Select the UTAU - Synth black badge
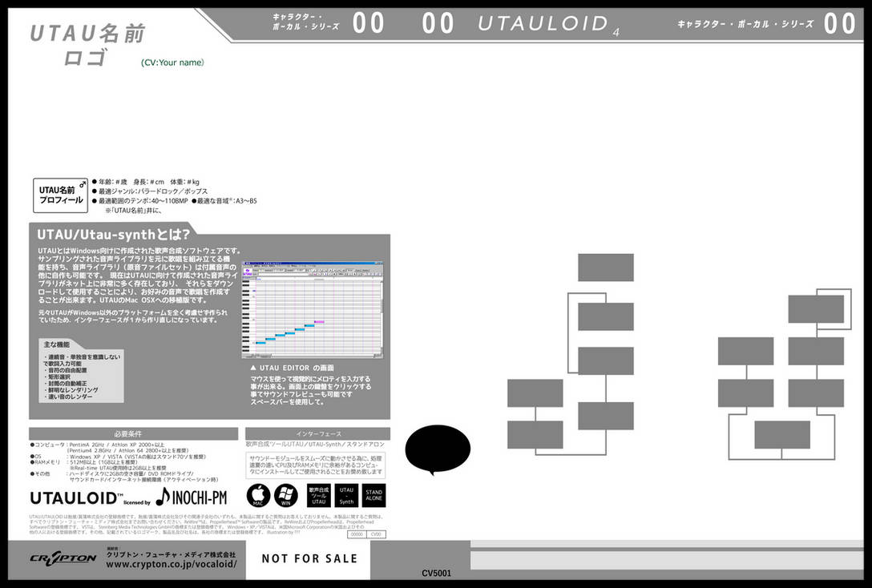 (x=346, y=495)
